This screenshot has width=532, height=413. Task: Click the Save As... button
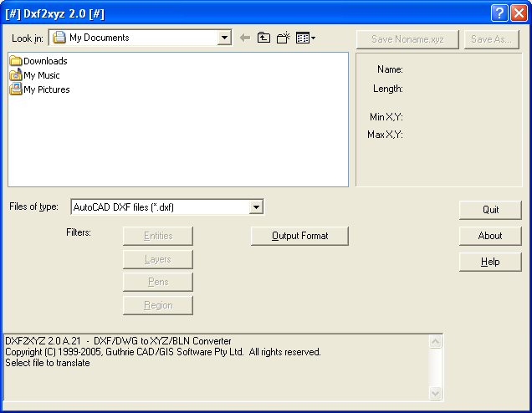[491, 39]
